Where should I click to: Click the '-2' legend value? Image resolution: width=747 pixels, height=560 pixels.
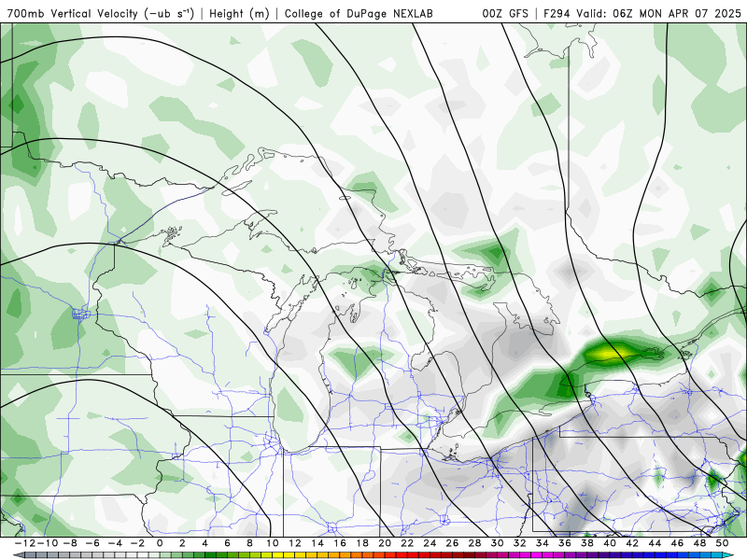point(137,543)
